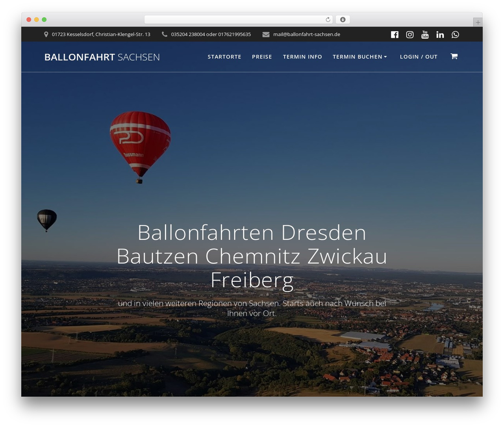The height and width of the screenshot is (427, 504).
Task: Close the browser window with red button
Action: [29, 20]
